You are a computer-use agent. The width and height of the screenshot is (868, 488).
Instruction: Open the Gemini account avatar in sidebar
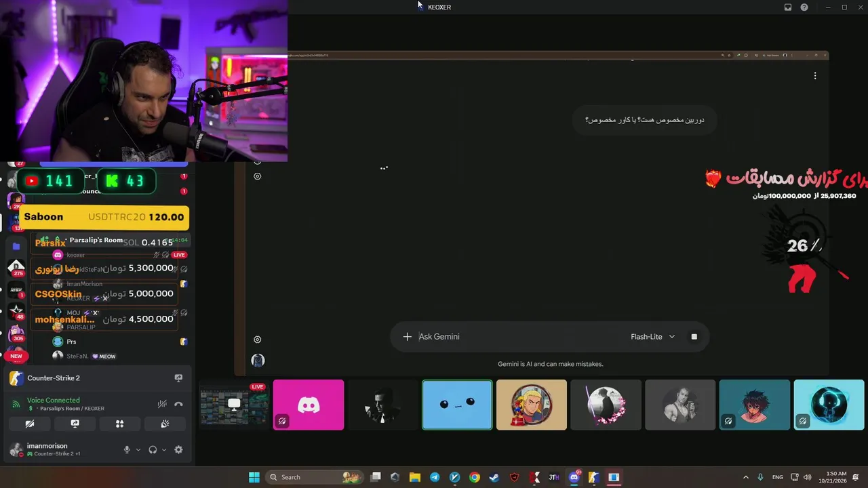(x=258, y=360)
